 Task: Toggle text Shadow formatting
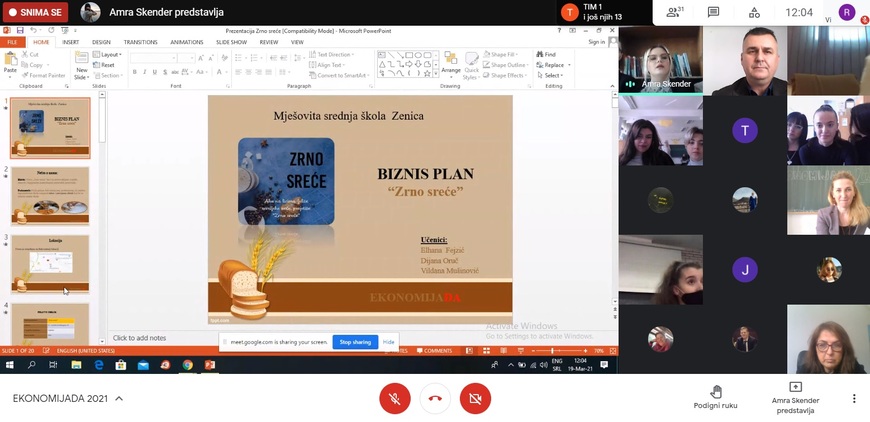[165, 72]
